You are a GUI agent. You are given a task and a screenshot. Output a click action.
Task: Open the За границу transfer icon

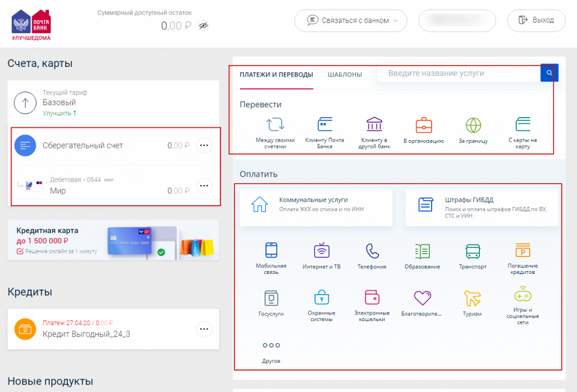pyautogui.click(x=473, y=126)
